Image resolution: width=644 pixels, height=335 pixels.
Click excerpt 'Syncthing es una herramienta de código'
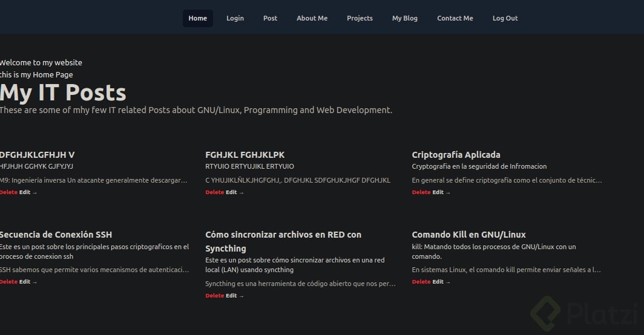(300, 284)
